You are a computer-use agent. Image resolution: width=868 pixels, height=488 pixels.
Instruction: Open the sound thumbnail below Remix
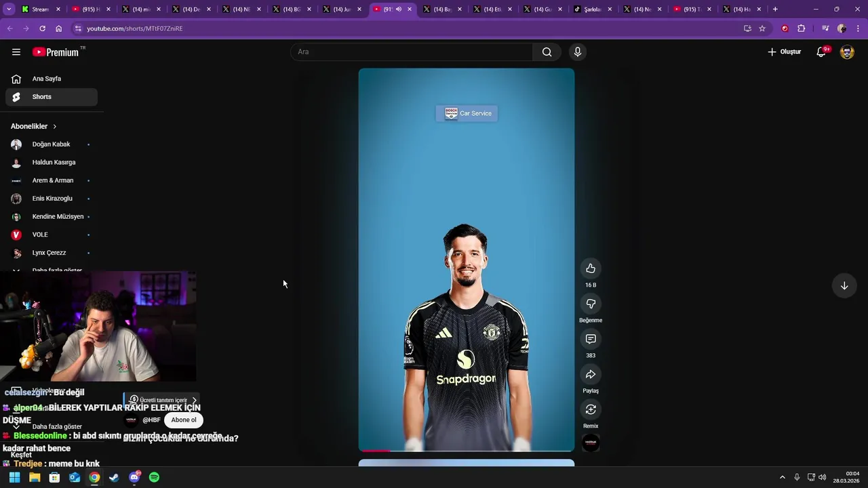click(x=591, y=443)
